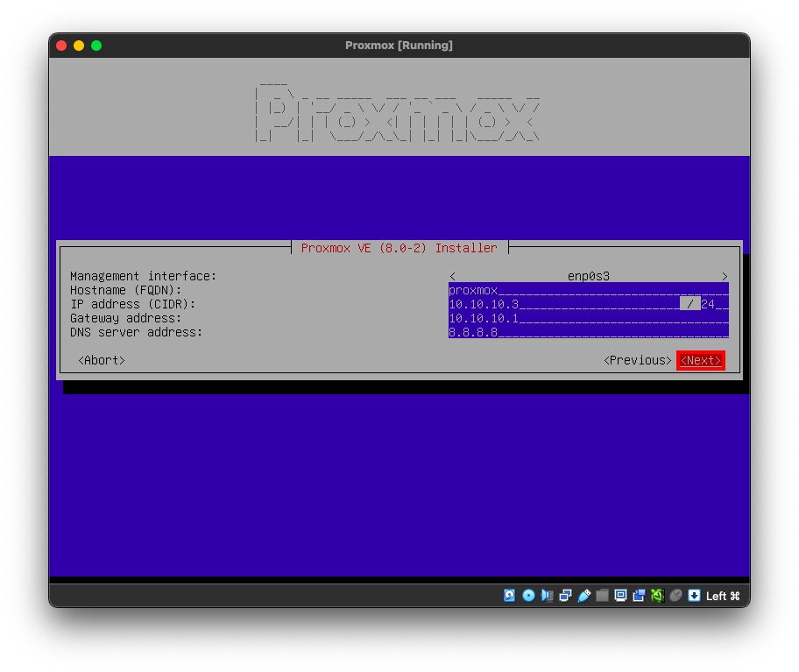
Task: Click the Left ⌘ host key indicator
Action: click(x=723, y=596)
